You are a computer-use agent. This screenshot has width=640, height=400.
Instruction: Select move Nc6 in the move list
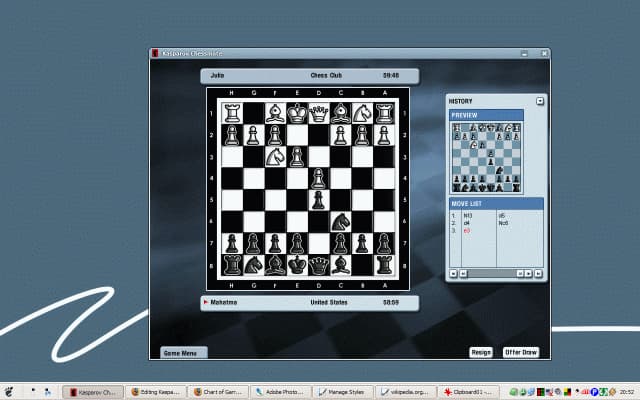(504, 223)
